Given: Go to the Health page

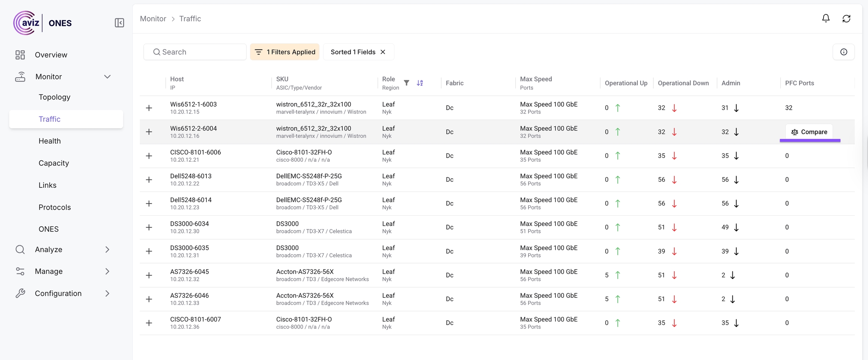Looking at the screenshot, I should pyautogui.click(x=50, y=141).
